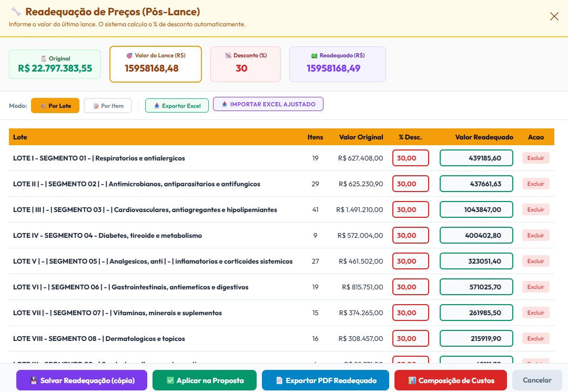The image size is (568, 392).
Task: Click the wrench icon beside the title
Action: (16, 12)
